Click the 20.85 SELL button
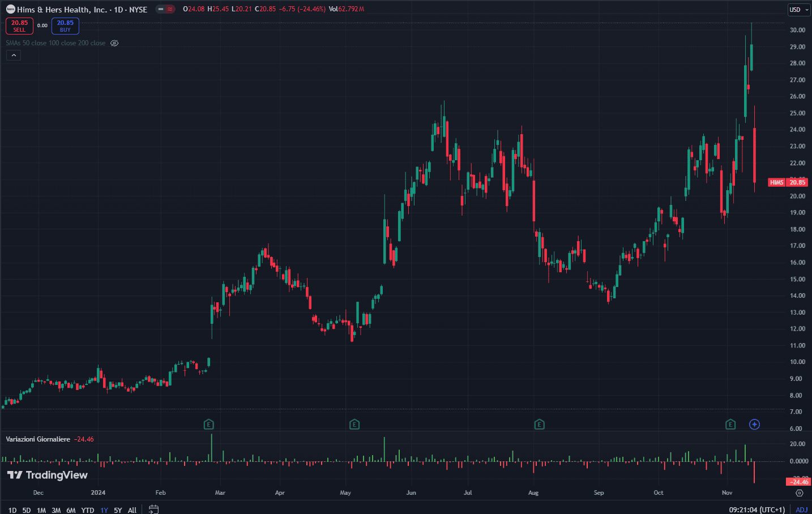This screenshot has height=514, width=812. pos(19,26)
